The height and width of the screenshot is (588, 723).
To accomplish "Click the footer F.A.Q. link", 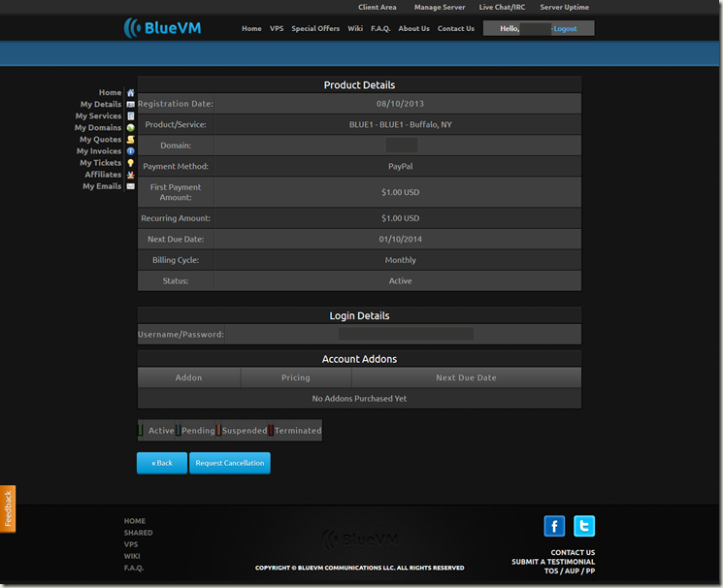I will 134,569.
